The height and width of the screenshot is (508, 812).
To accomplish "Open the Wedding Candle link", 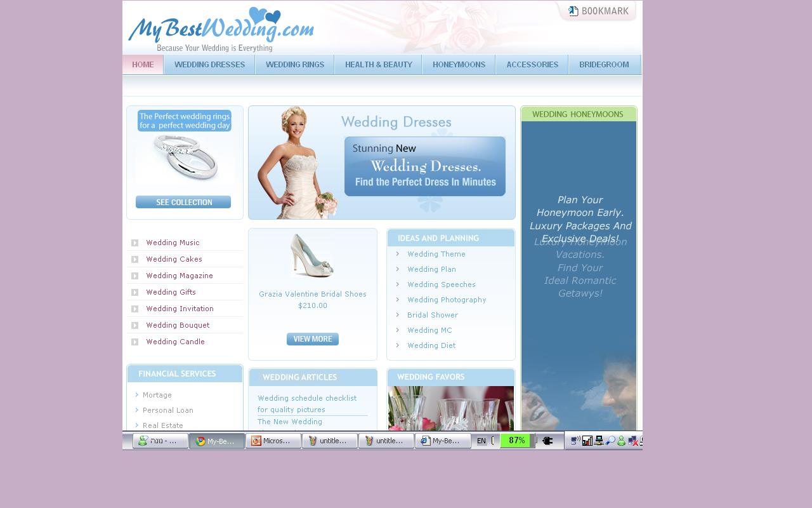I will tap(175, 342).
